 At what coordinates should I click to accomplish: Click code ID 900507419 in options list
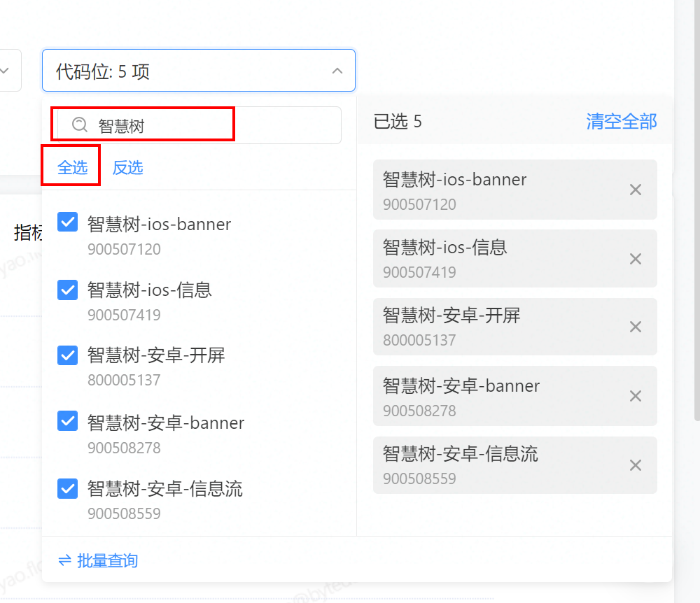click(x=124, y=315)
